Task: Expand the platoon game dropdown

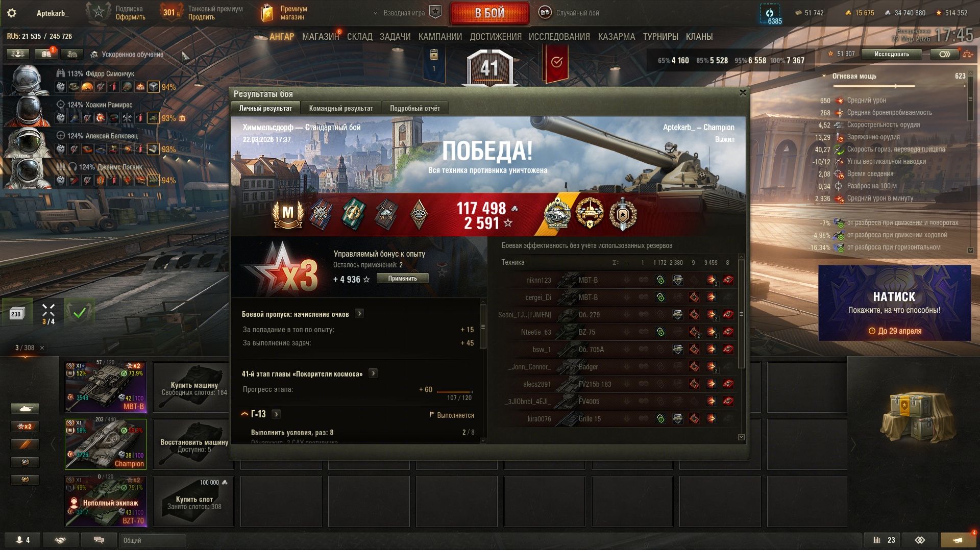Action: click(x=400, y=13)
